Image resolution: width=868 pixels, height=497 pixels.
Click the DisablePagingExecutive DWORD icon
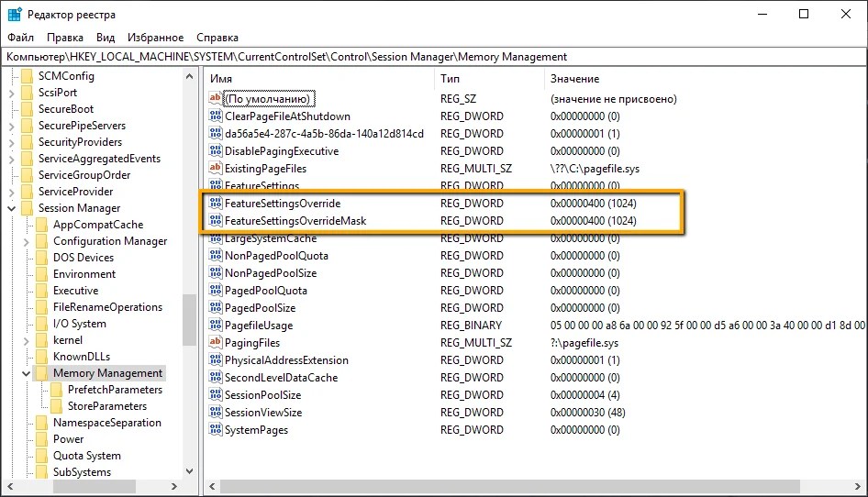point(216,150)
